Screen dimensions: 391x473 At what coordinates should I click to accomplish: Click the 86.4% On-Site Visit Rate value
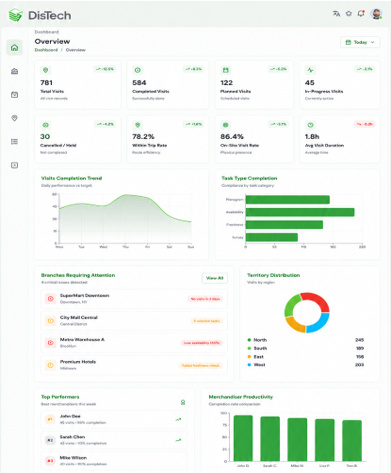pos(232,137)
